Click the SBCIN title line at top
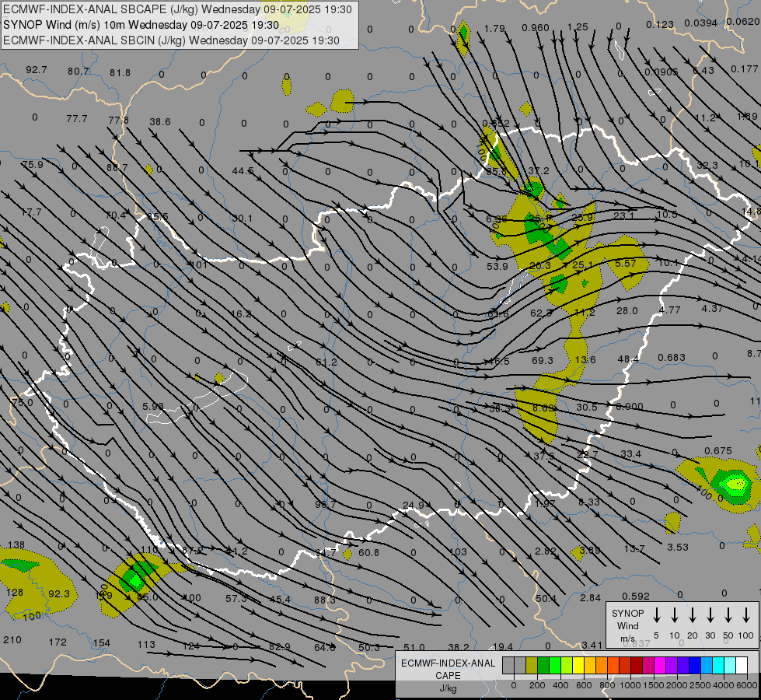761x700 pixels. pos(171,40)
